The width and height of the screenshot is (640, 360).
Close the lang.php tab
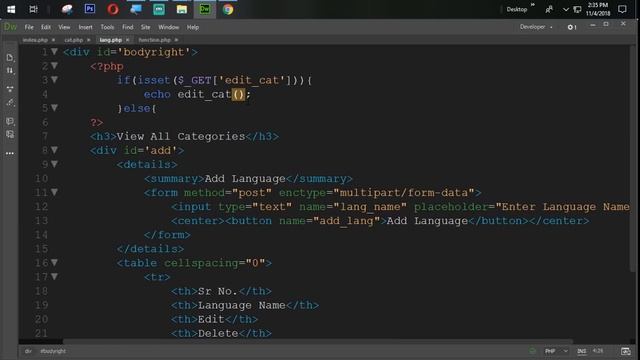click(128, 40)
